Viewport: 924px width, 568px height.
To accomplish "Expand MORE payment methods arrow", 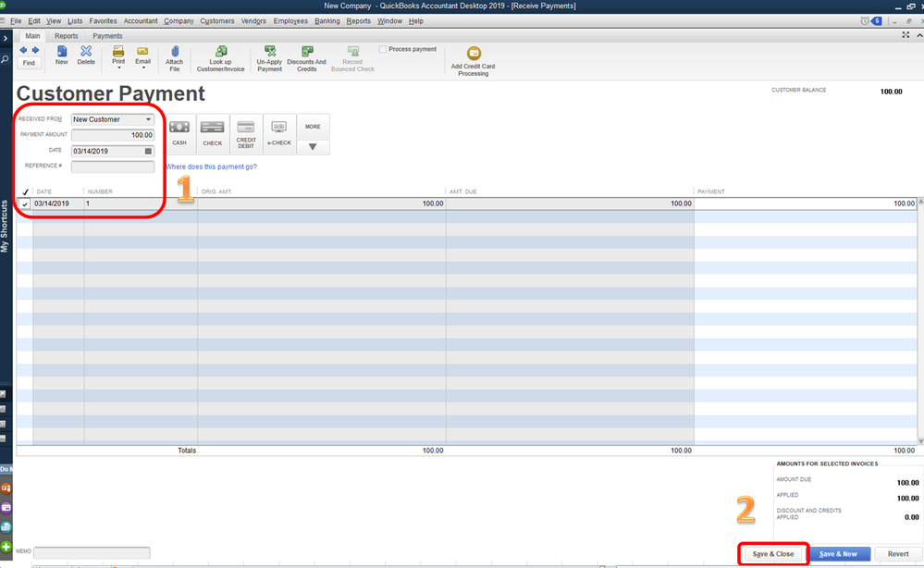I will 313,147.
